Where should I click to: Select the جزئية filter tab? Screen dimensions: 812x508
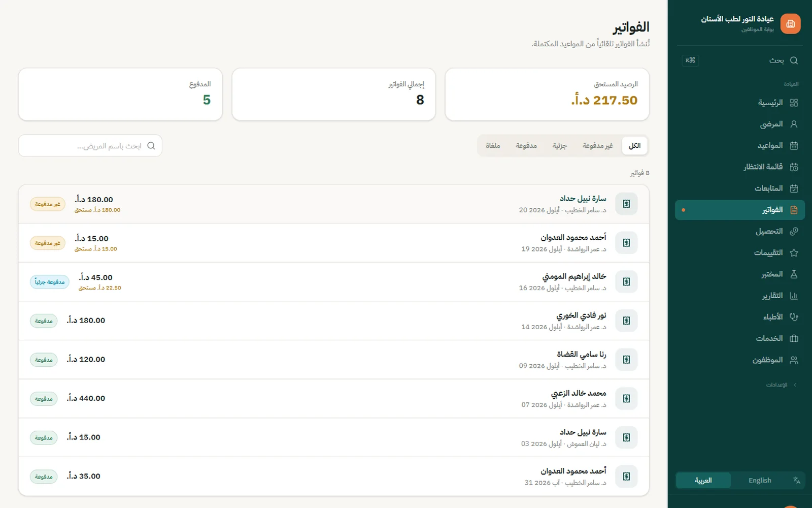[x=560, y=146]
